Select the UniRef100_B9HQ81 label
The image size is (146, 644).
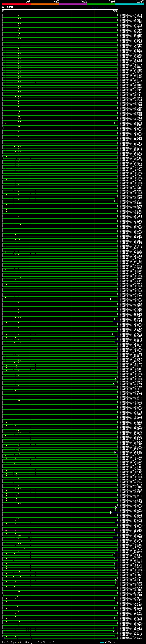(x=131, y=55)
